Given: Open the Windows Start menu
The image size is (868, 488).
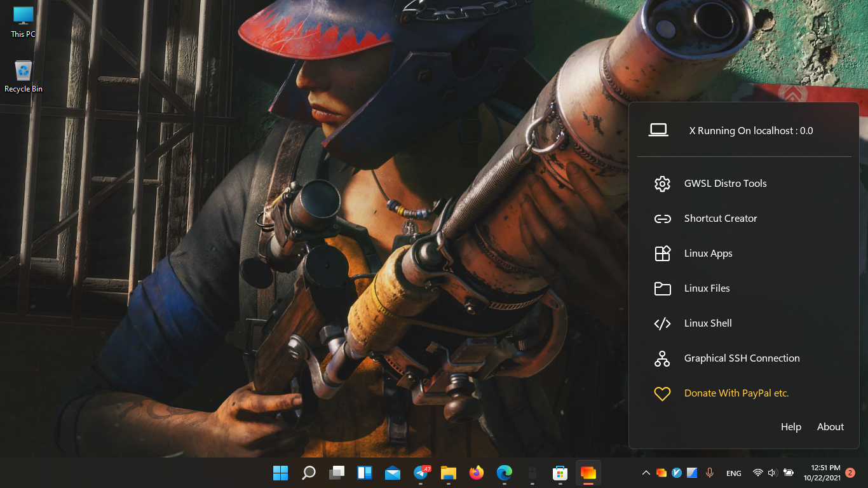Looking at the screenshot, I should pos(280,473).
